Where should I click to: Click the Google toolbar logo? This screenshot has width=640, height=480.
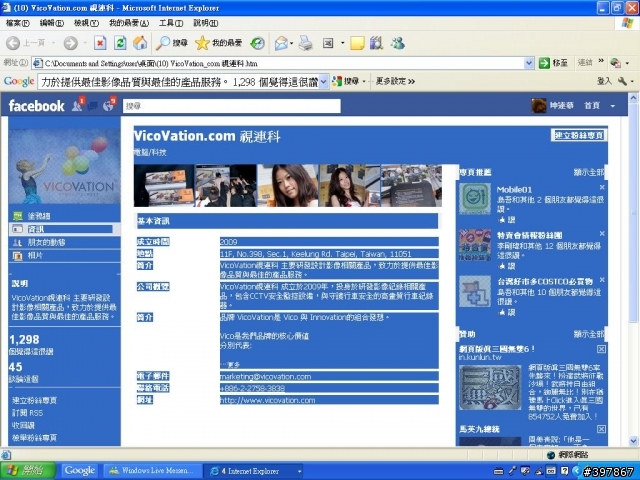(19, 81)
